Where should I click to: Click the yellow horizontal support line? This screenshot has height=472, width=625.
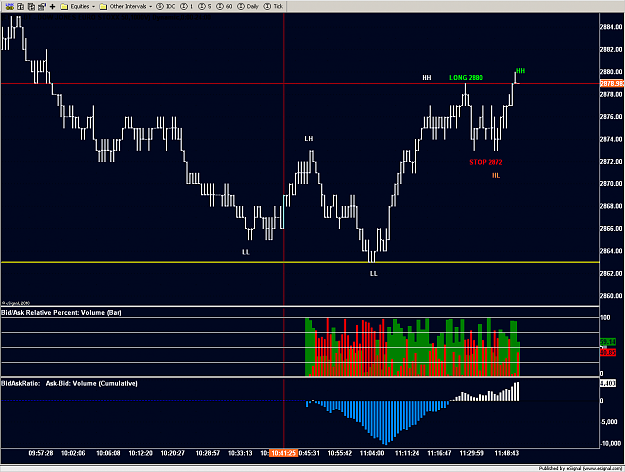click(300, 262)
